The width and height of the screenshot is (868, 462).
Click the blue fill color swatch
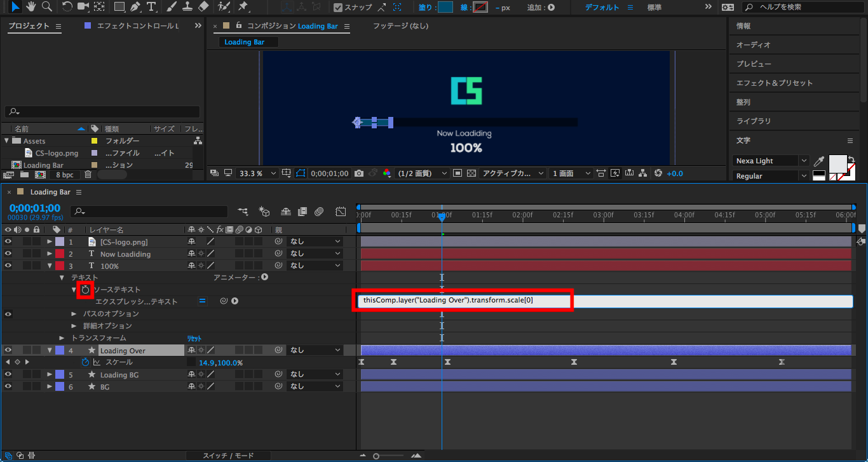pyautogui.click(x=445, y=8)
